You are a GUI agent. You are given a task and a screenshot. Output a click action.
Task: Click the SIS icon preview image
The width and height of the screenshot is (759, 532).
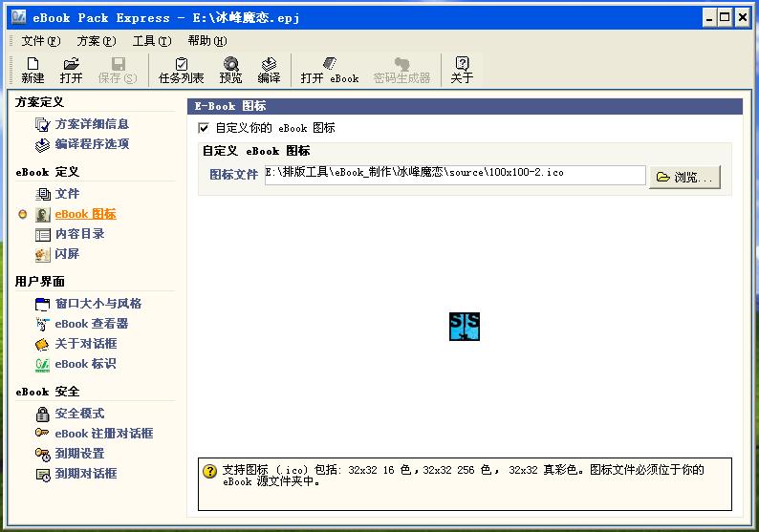(465, 327)
